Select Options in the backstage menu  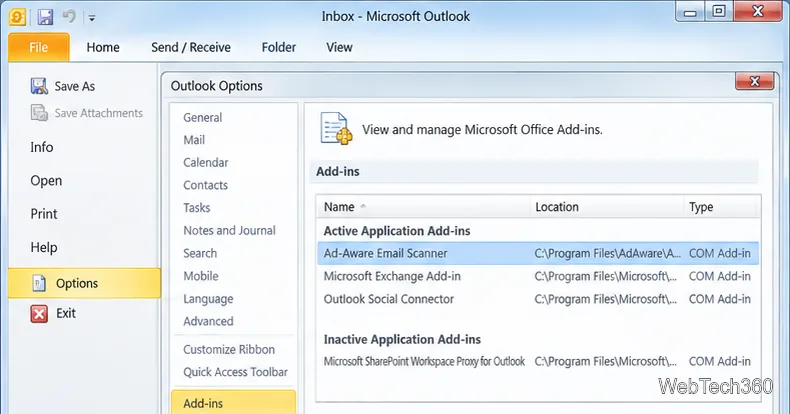[84, 283]
